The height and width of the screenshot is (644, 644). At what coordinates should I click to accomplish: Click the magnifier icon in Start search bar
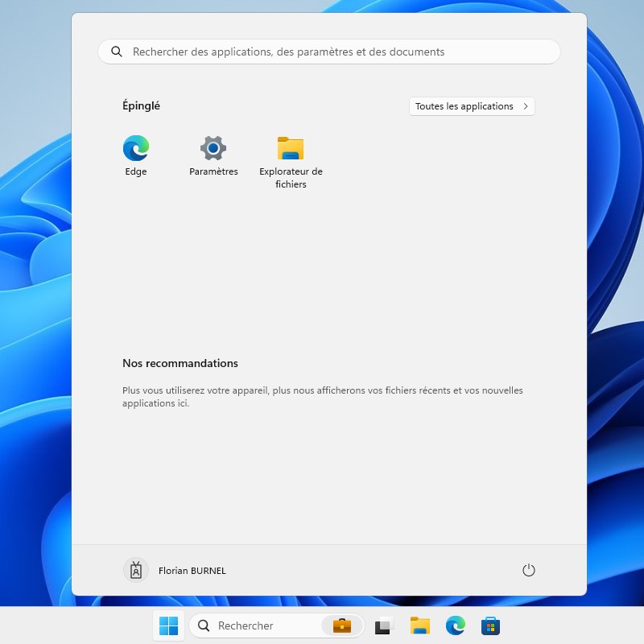pyautogui.click(x=117, y=51)
